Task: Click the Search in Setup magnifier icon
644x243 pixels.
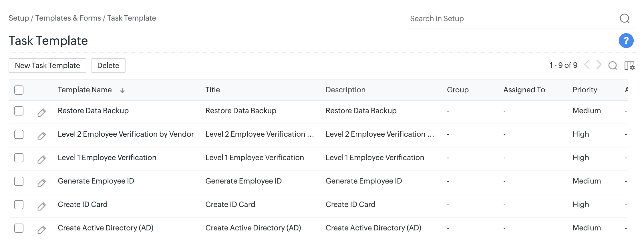Action: 624,19
